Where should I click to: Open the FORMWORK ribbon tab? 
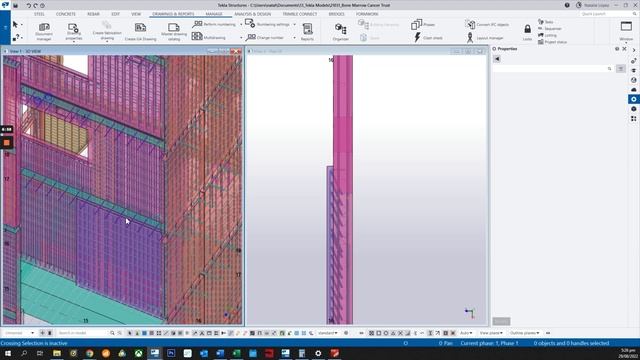367,14
